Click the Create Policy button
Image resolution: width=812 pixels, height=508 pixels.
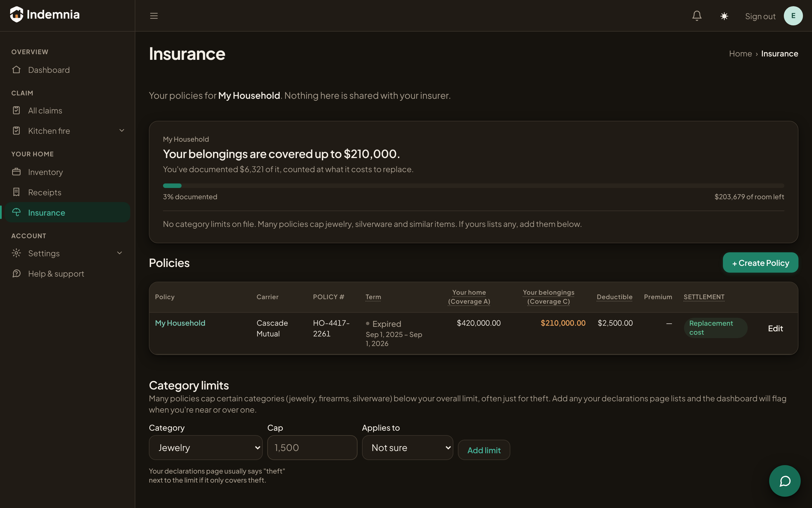pyautogui.click(x=760, y=263)
